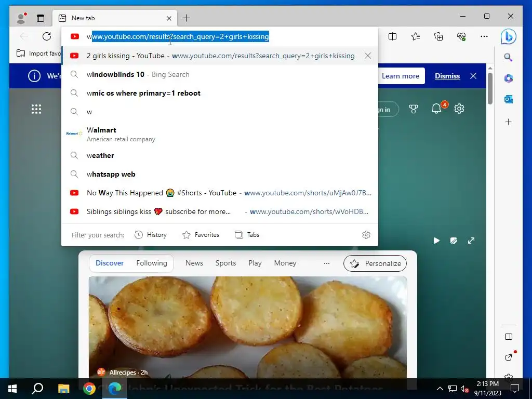Open the Sports feed tab
The width and height of the screenshot is (532, 399).
pos(225,263)
